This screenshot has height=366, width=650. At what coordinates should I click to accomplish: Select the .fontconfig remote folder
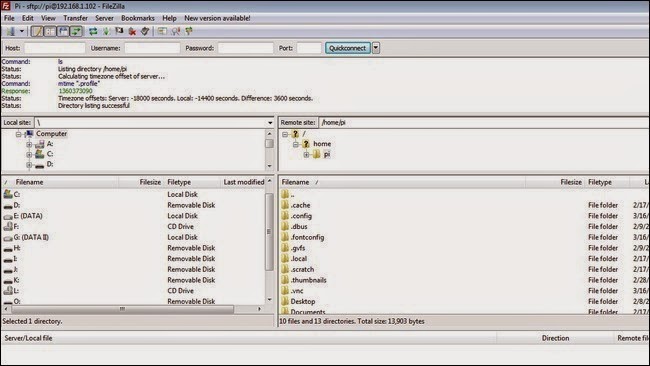point(464,238)
